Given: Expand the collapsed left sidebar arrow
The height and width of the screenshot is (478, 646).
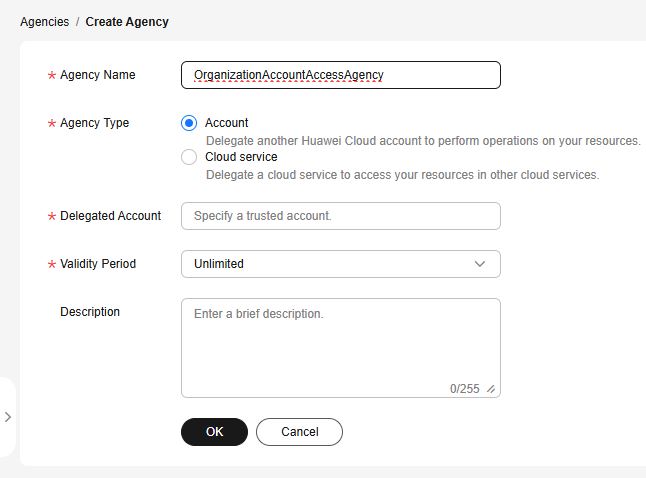Looking at the screenshot, I should 7,417.
